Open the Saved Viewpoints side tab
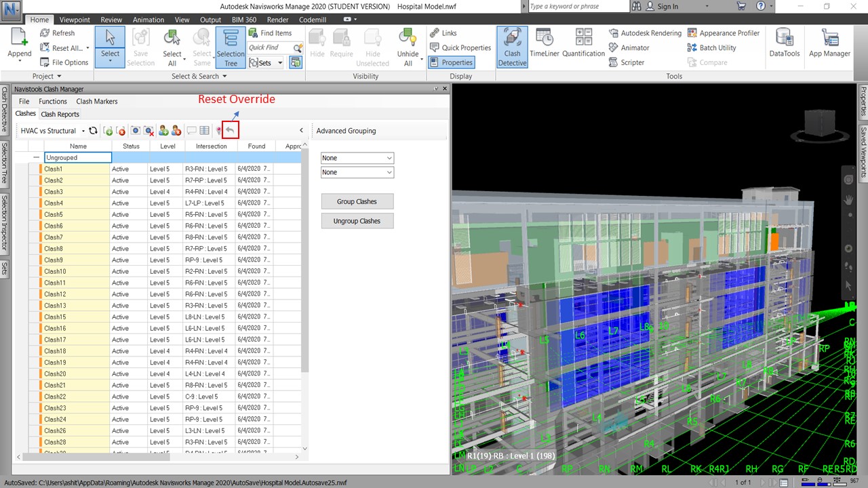868x488 pixels. coord(864,152)
